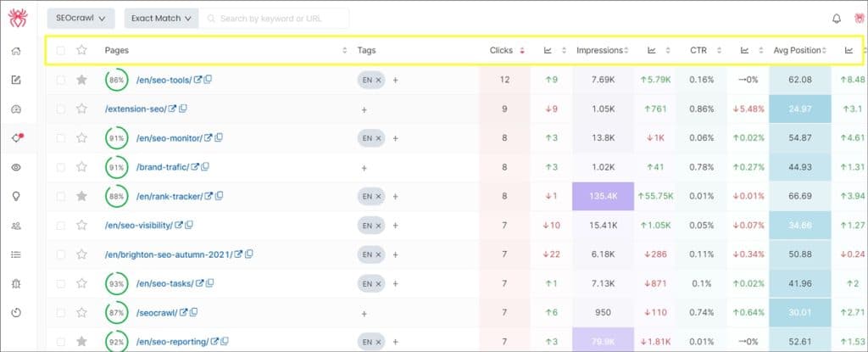This screenshot has height=352, width=868.
Task: Open the dashboard gauge icon in sidebar
Action: pos(16,109)
